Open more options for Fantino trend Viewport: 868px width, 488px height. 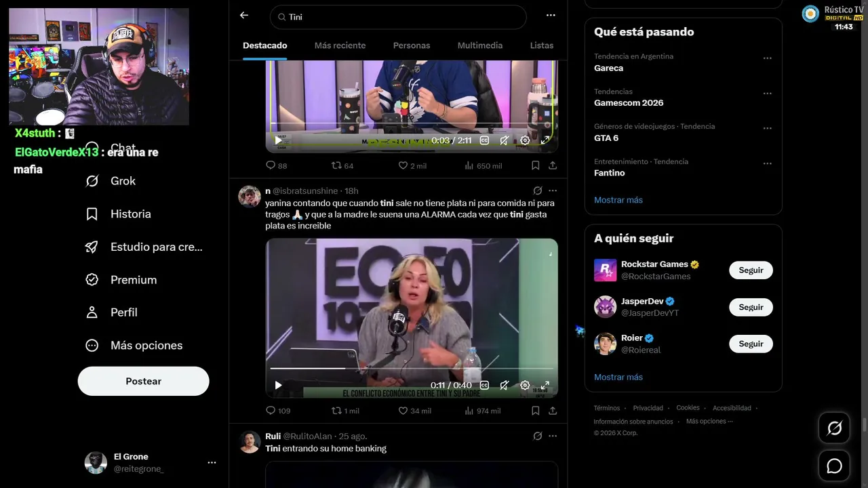click(x=768, y=163)
